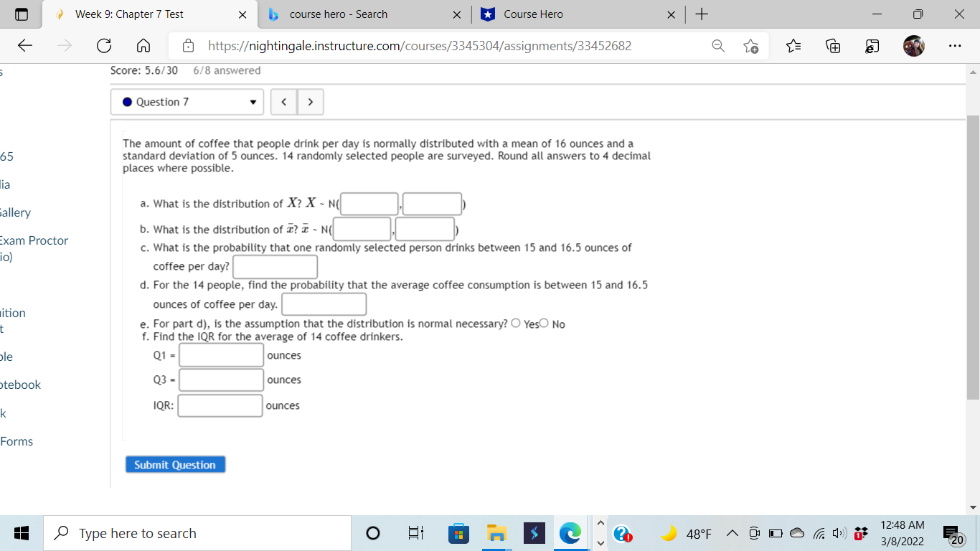Image resolution: width=980 pixels, height=551 pixels.
Task: Open browser Settings via the ellipsis icon
Action: tap(955, 45)
